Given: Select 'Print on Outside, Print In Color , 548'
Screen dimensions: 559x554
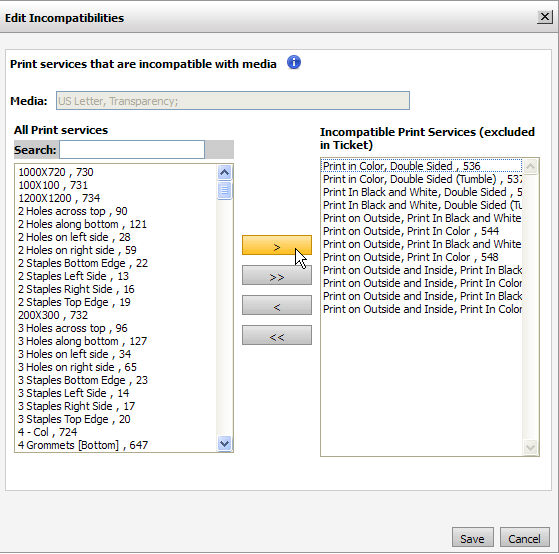Looking at the screenshot, I should (x=411, y=257).
